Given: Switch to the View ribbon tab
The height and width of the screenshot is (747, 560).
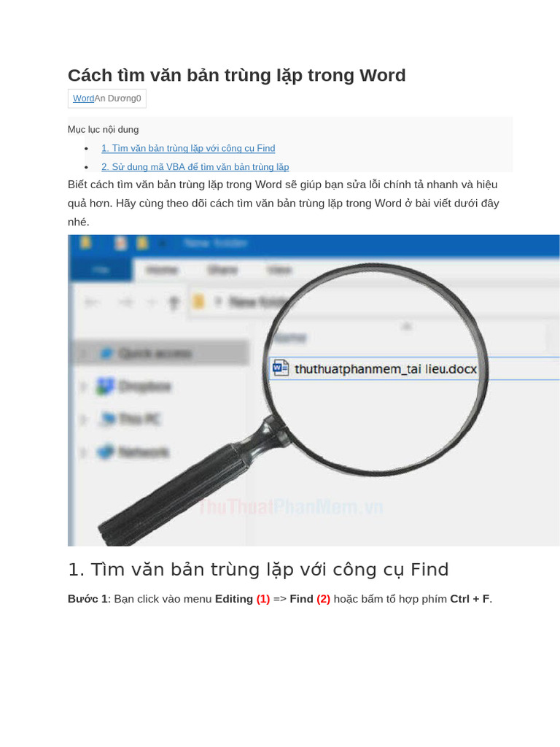Looking at the screenshot, I should pos(279,270).
